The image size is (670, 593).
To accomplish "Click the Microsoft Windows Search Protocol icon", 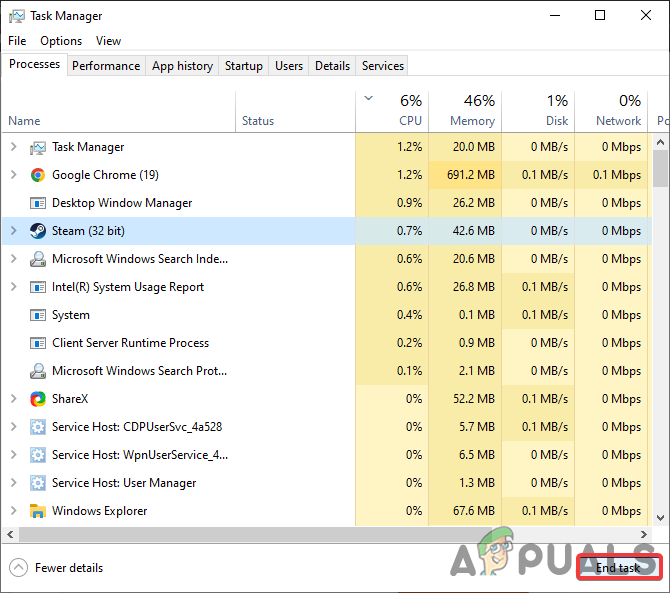I will [38, 371].
